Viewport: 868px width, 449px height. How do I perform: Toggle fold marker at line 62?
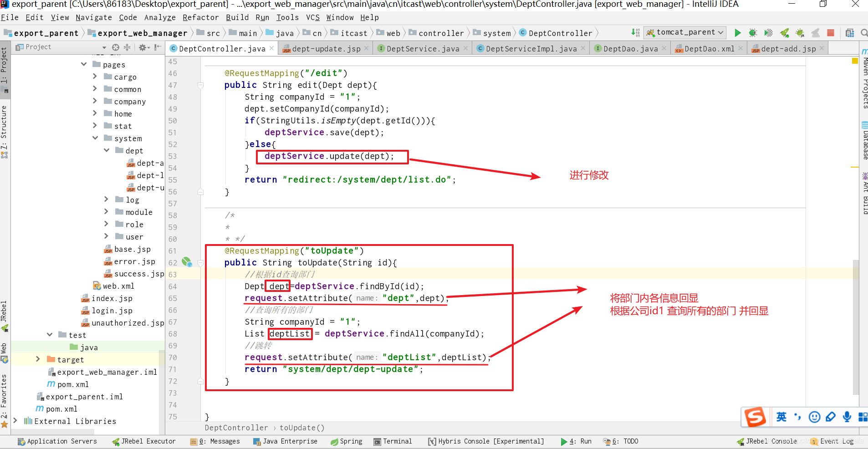200,263
